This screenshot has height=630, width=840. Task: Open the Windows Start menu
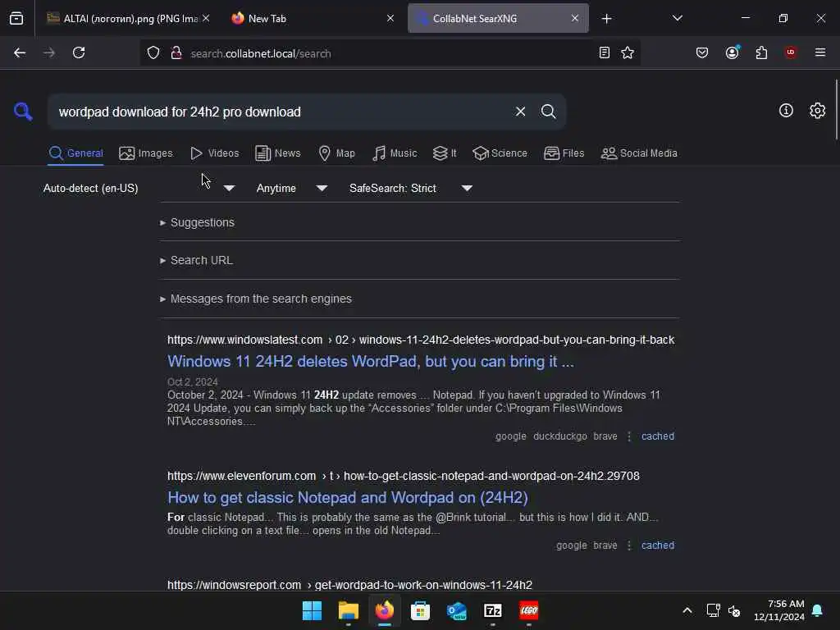pos(312,610)
